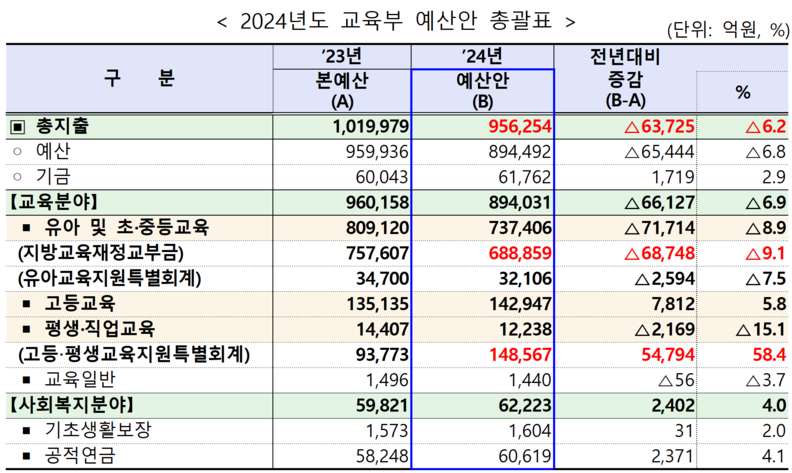Select the red increase 54,794
Viewport: 792px width, 473px height.
(x=668, y=354)
